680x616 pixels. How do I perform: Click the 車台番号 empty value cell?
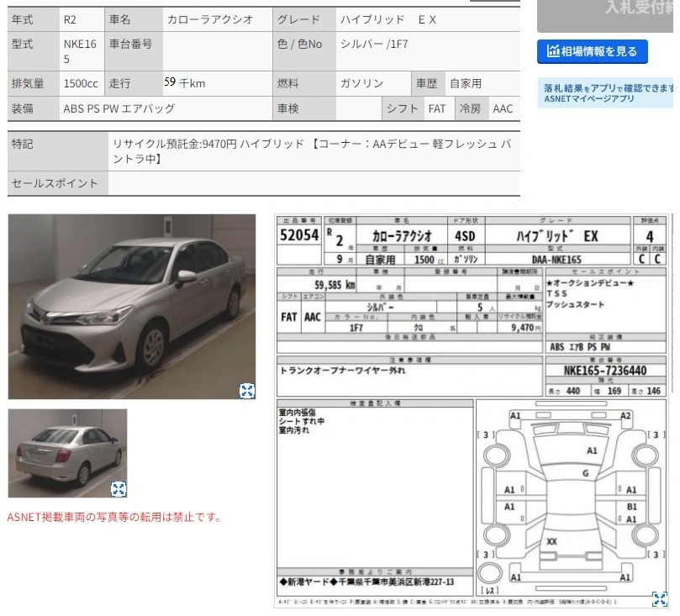pyautogui.click(x=218, y=51)
